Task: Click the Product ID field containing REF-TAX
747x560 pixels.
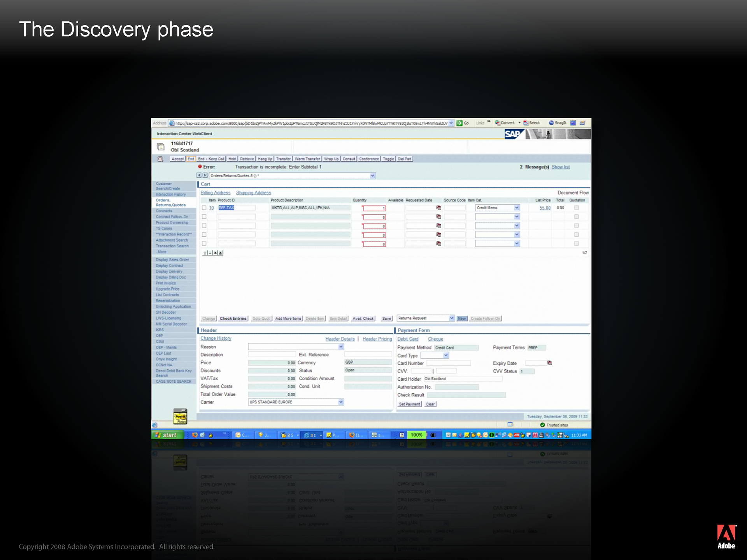Action: click(236, 208)
